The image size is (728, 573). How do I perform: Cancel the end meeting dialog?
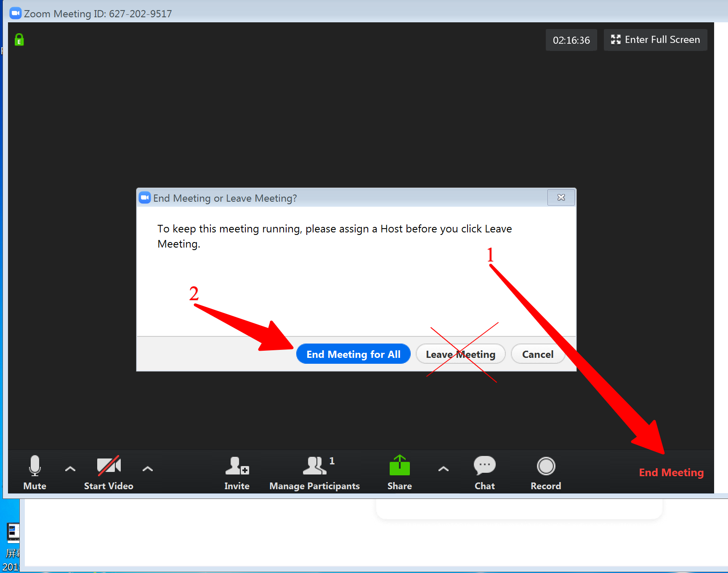(538, 354)
